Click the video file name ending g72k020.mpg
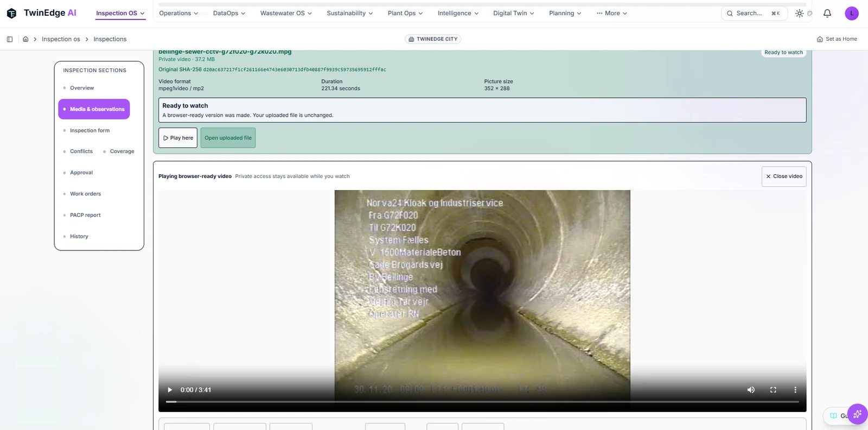Viewport: 868px width, 430px height. [225, 52]
